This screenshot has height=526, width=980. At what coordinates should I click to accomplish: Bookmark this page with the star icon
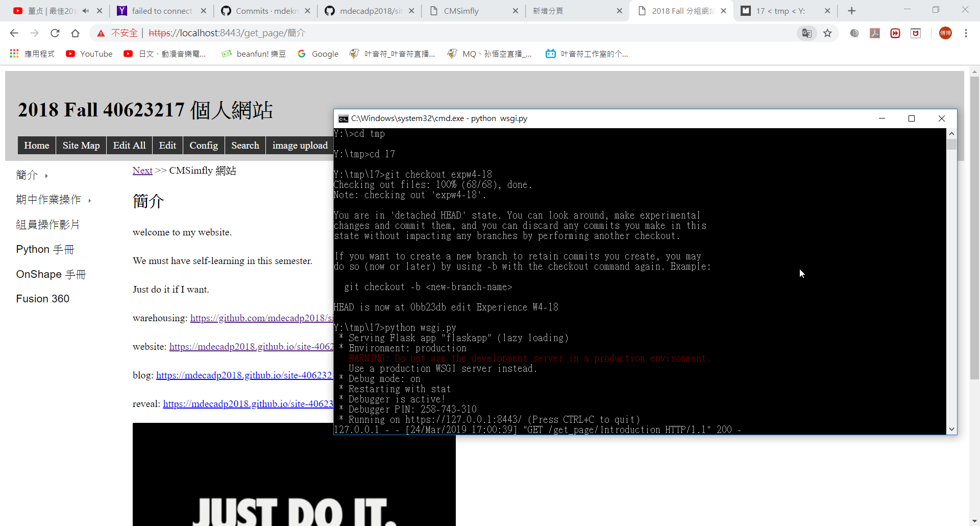coord(827,33)
